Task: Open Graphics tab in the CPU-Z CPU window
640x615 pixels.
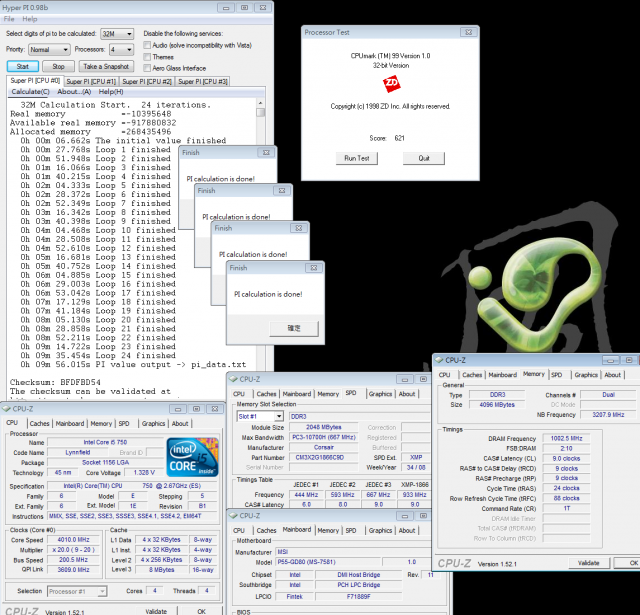Action: [x=153, y=424]
